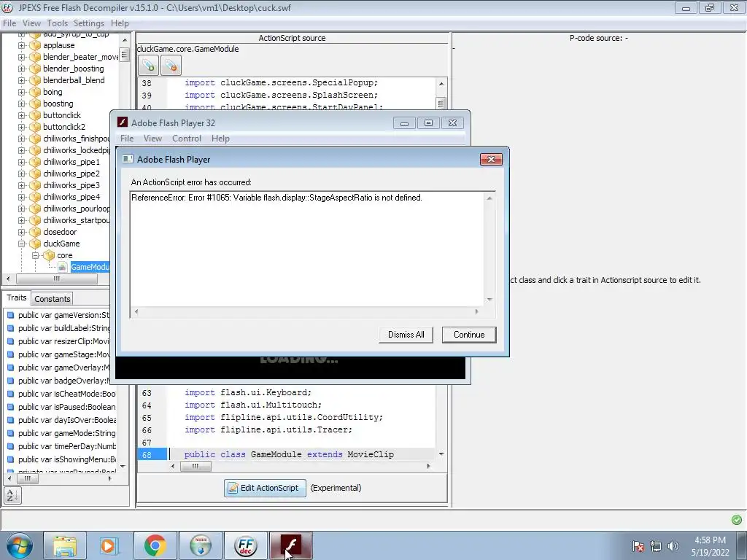The height and width of the screenshot is (560, 747).
Task: Select the Traits tab
Action: [16, 297]
